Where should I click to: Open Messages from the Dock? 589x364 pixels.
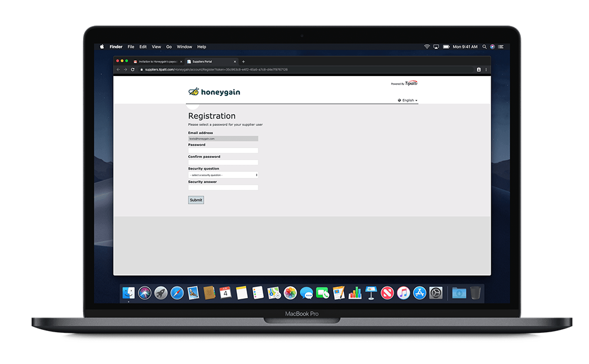pyautogui.click(x=306, y=293)
